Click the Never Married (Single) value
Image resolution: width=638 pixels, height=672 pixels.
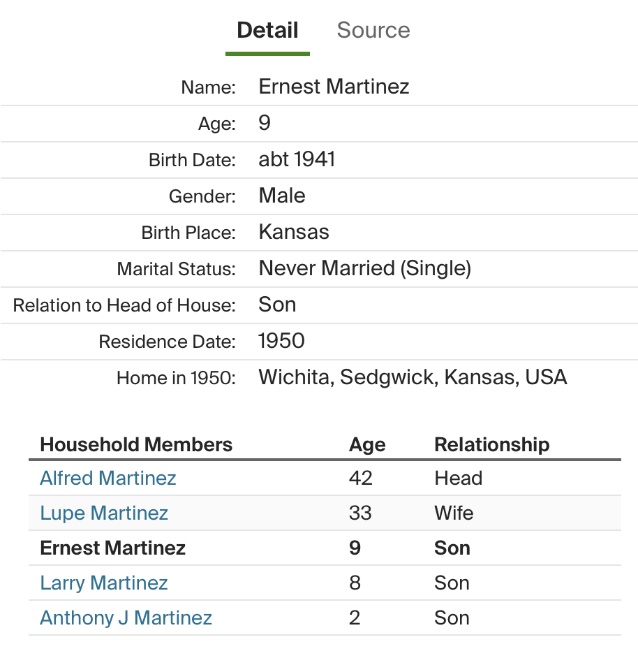coord(364,268)
